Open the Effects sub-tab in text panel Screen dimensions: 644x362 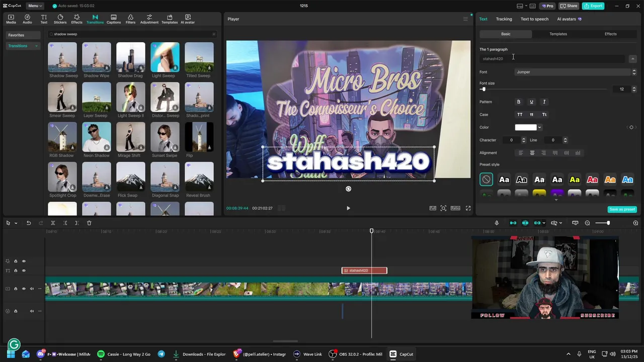point(610,34)
